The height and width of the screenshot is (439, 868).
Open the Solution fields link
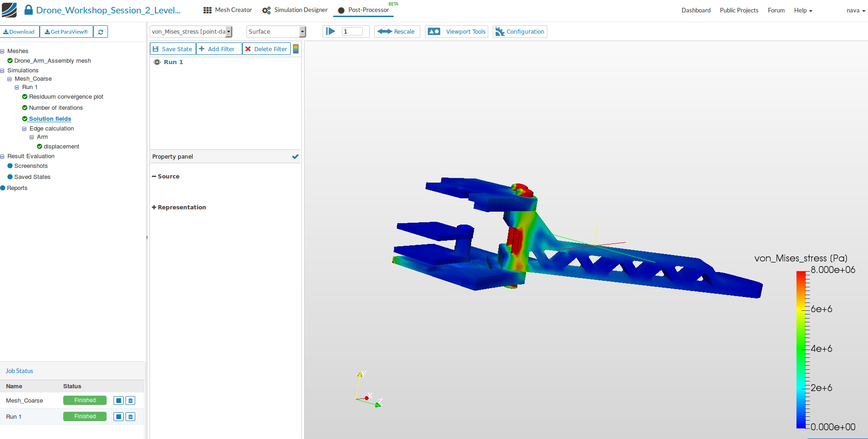(x=50, y=119)
